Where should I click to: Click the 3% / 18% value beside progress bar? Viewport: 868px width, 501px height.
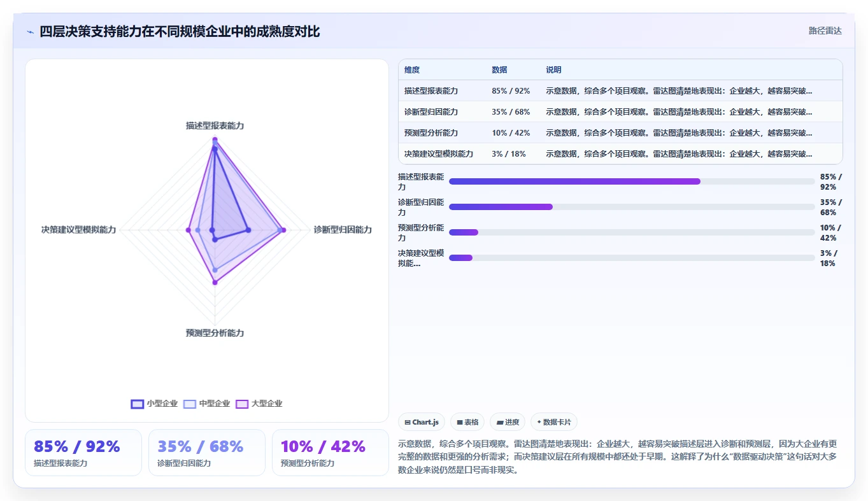(829, 258)
